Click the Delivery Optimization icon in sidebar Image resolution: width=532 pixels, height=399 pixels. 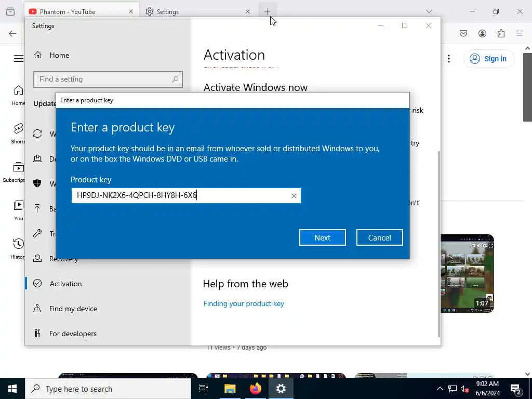(x=37, y=158)
